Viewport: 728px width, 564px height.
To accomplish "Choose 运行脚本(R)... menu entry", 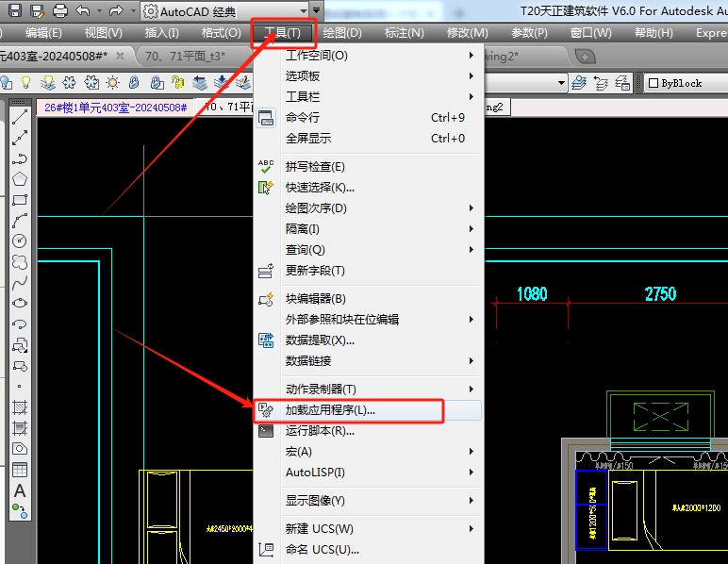I will point(320,431).
